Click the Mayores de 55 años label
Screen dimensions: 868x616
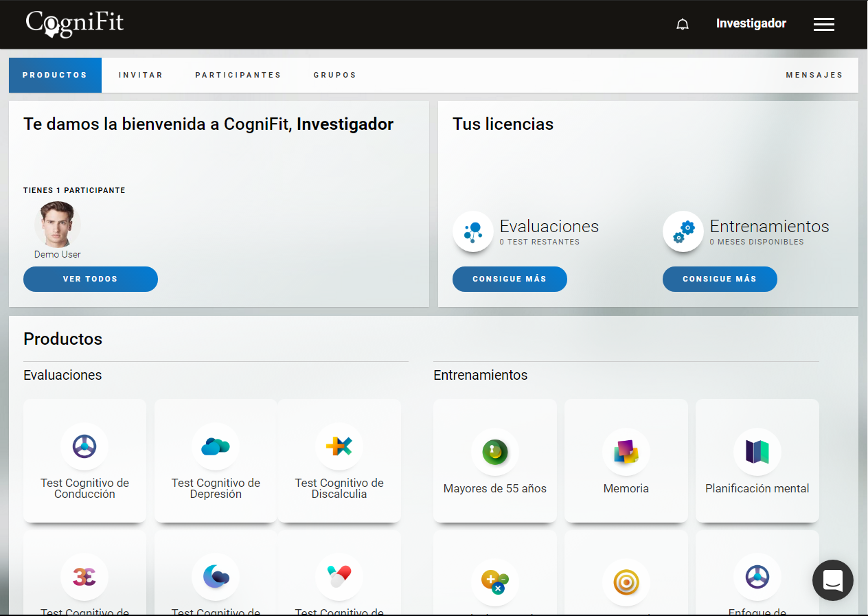[495, 488]
